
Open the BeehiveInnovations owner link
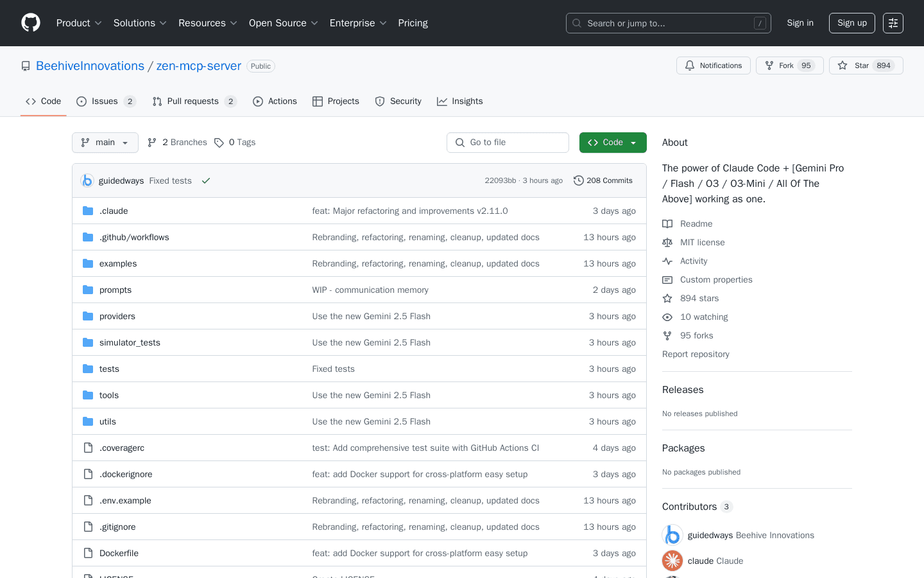(90, 66)
